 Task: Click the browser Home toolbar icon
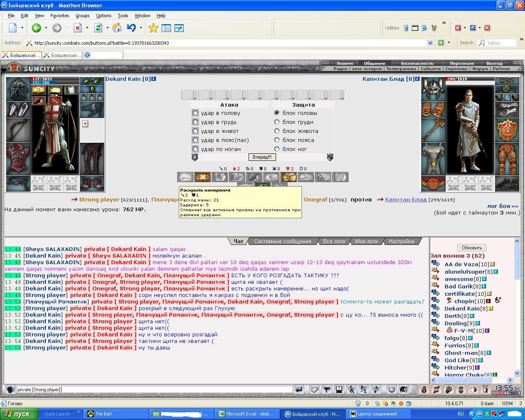[117, 28]
